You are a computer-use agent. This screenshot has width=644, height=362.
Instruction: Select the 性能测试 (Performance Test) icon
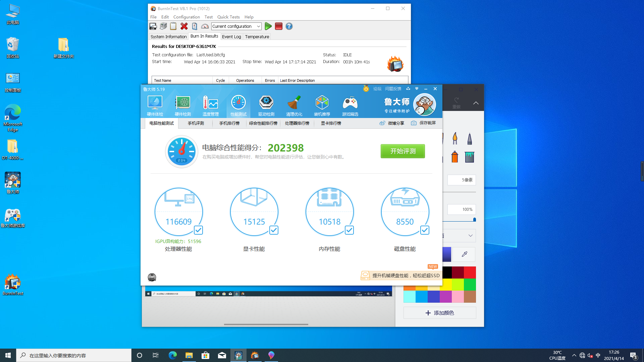click(238, 105)
